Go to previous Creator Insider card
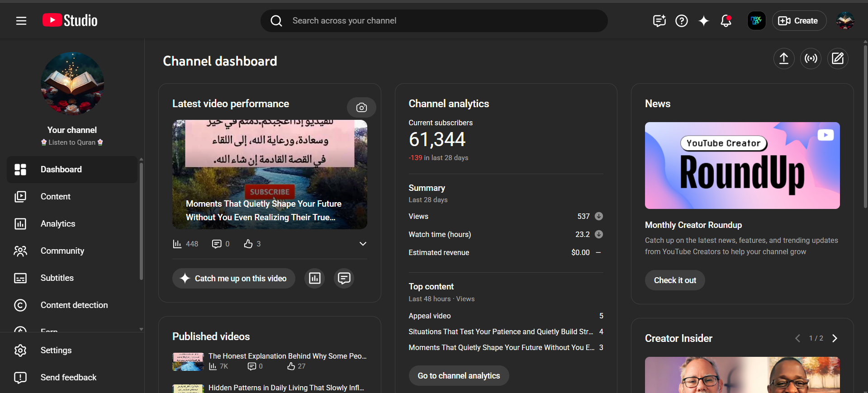The image size is (868, 393). pos(797,338)
